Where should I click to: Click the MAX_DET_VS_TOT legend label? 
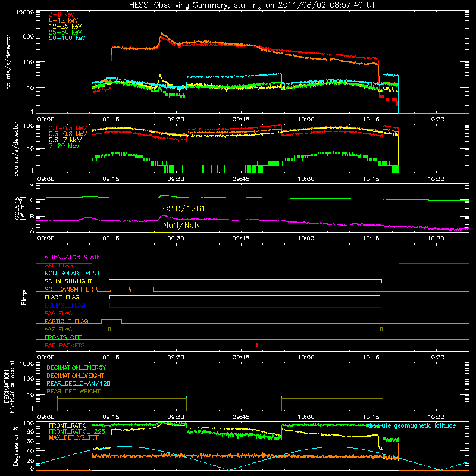point(74,437)
